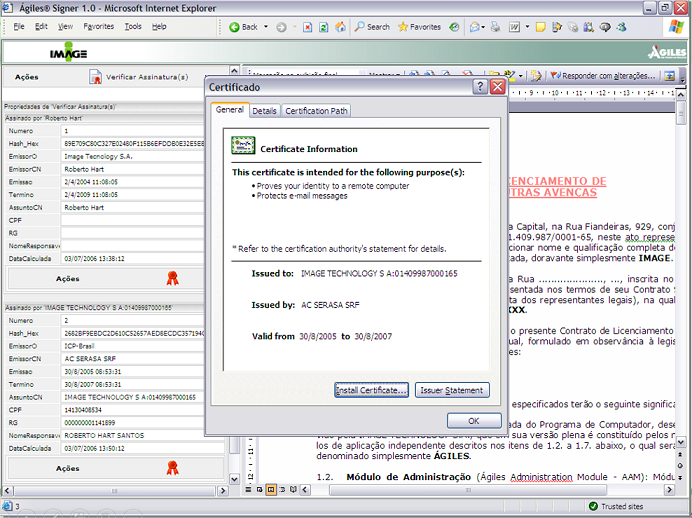Click the Internet Explorer page icon in status bar

coord(7,506)
